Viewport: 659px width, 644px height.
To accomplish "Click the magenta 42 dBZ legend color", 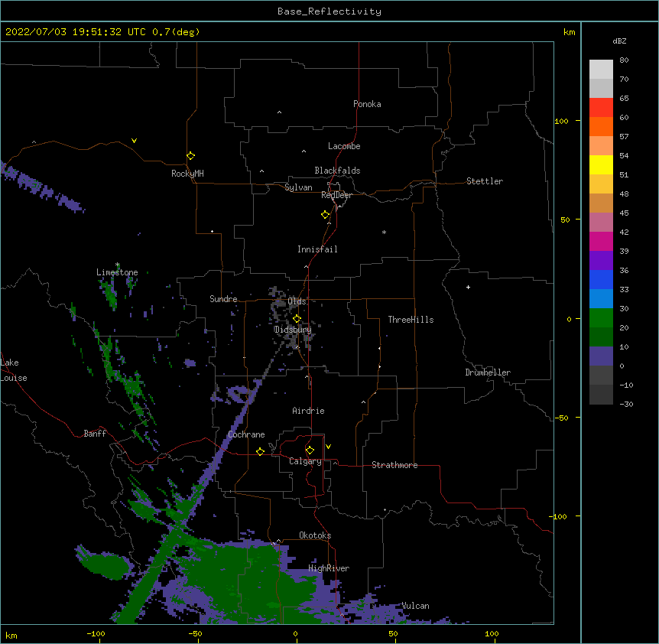I will [x=601, y=241].
